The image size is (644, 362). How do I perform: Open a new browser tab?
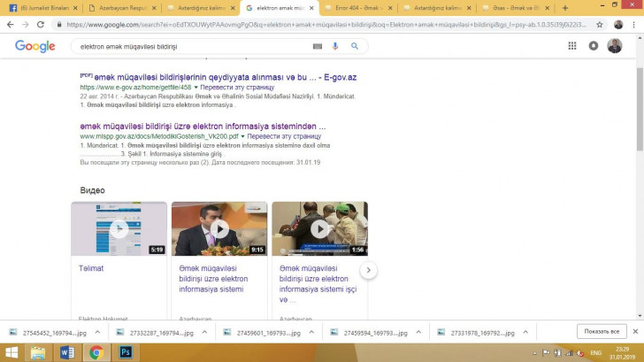point(565,8)
